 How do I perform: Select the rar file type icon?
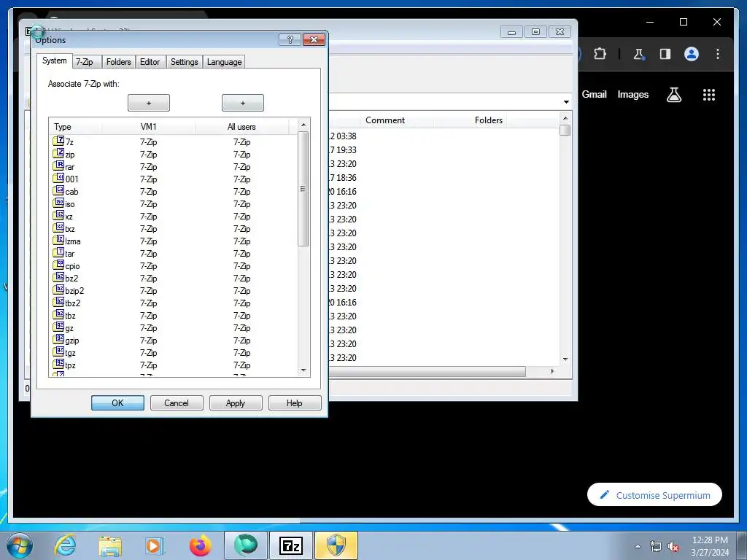pos(58,166)
